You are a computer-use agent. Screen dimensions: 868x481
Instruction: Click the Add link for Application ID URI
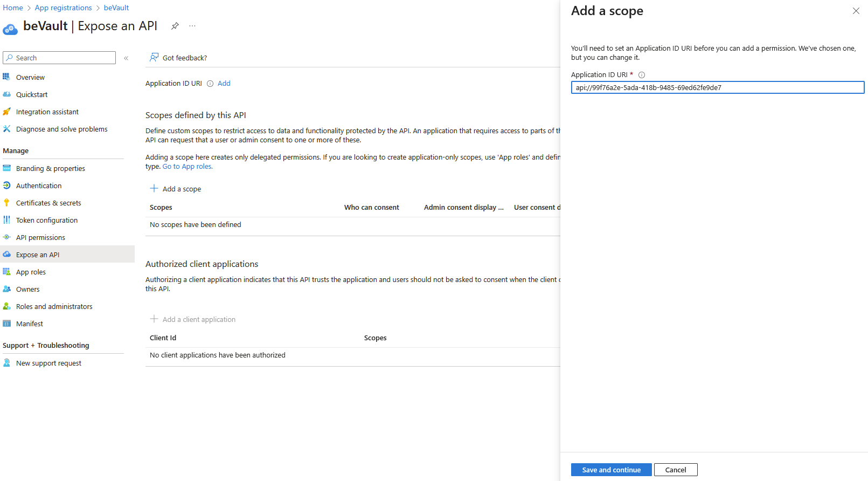pyautogui.click(x=224, y=84)
